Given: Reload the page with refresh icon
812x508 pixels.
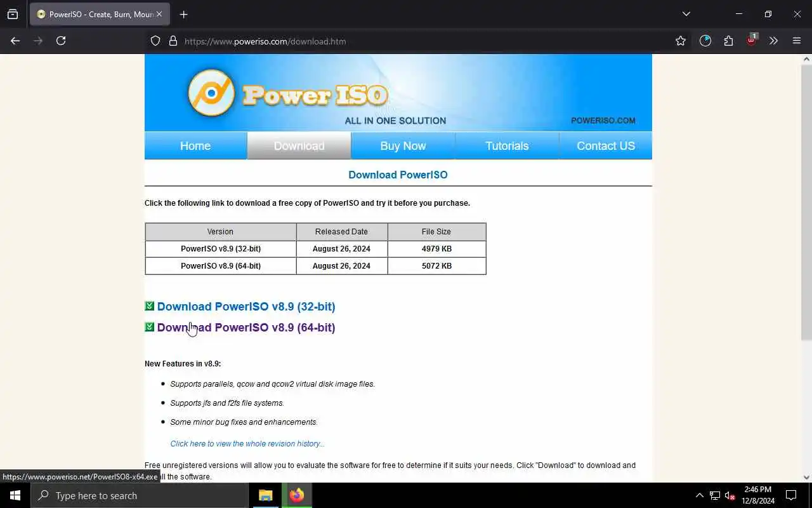Looking at the screenshot, I should (x=61, y=41).
